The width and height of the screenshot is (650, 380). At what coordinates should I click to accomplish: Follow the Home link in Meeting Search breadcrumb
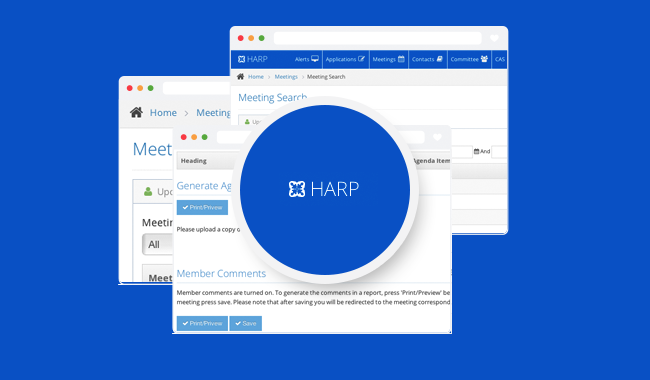coord(256,77)
